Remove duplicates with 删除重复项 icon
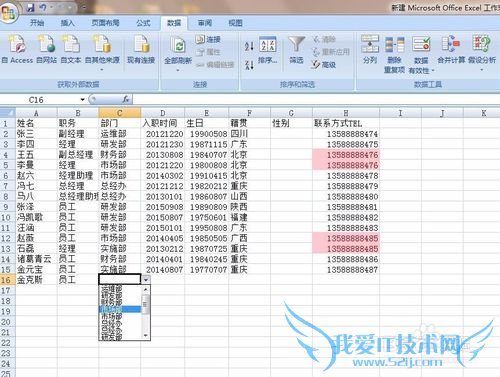500x377 pixels. (x=394, y=55)
